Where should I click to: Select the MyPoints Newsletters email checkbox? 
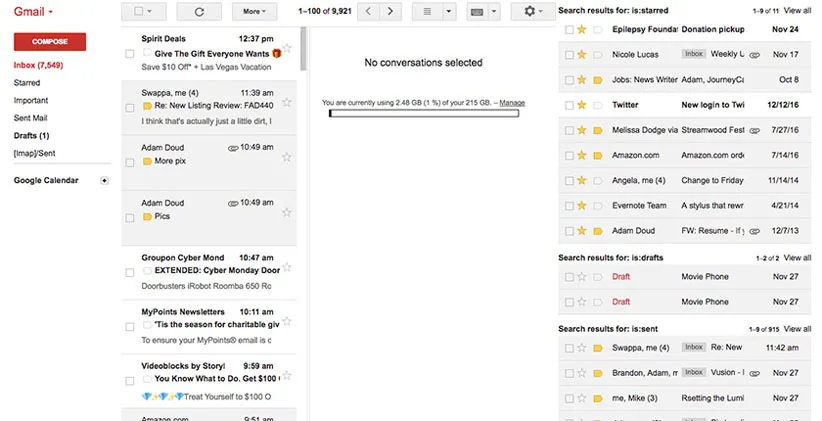[x=130, y=326]
